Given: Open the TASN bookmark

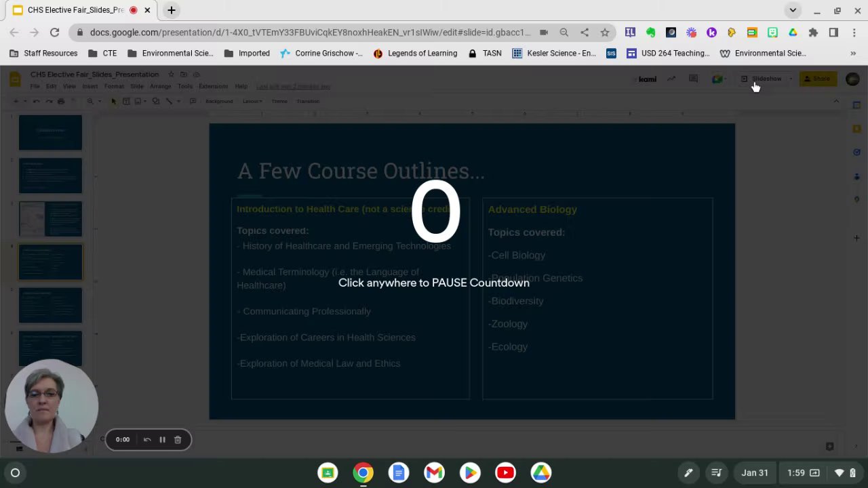Looking at the screenshot, I should pyautogui.click(x=484, y=53).
